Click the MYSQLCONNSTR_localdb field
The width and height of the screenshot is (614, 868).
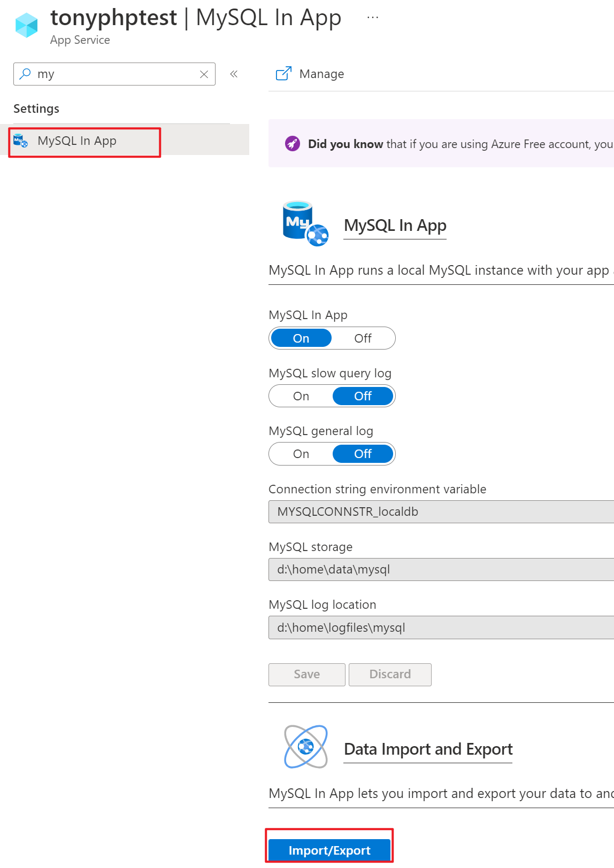(441, 511)
